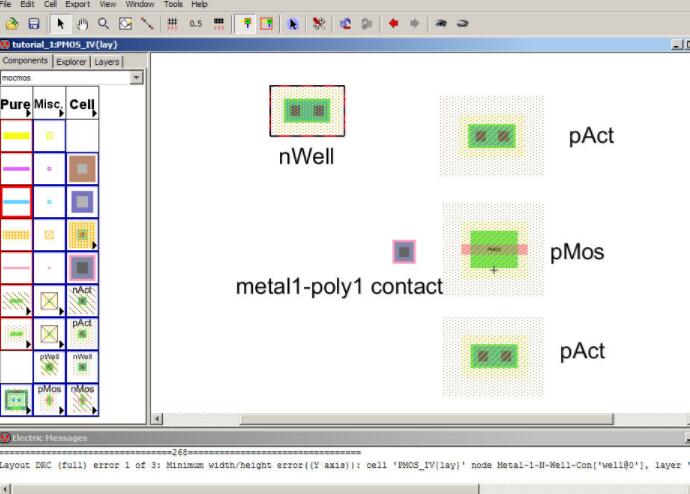Click the 0.5 grid size button
The width and height of the screenshot is (690, 494).
195,23
